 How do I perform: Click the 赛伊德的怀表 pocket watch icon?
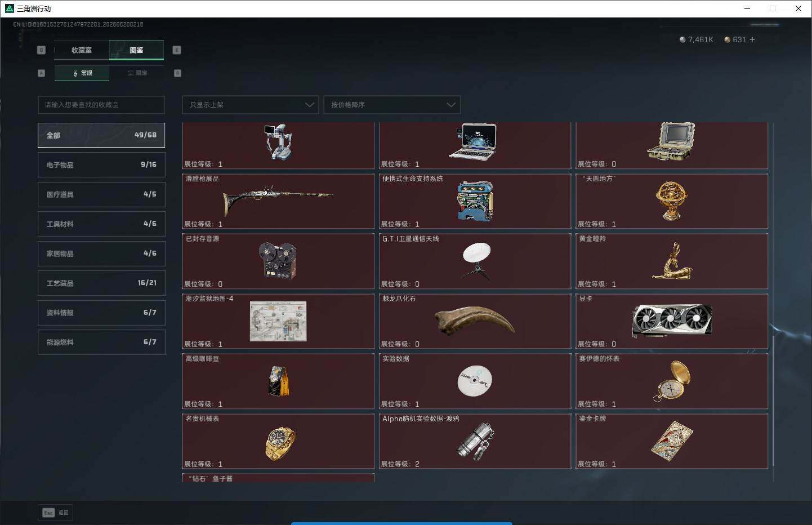point(672,381)
